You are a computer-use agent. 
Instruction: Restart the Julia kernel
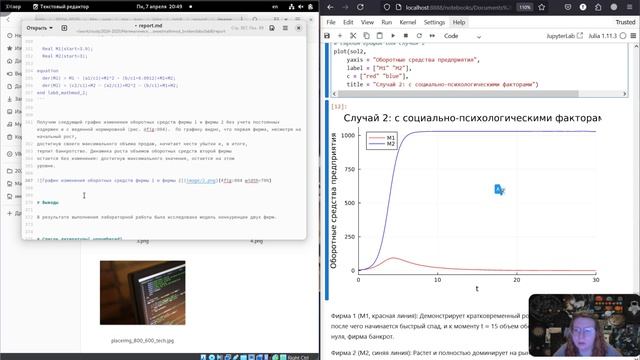419,36
